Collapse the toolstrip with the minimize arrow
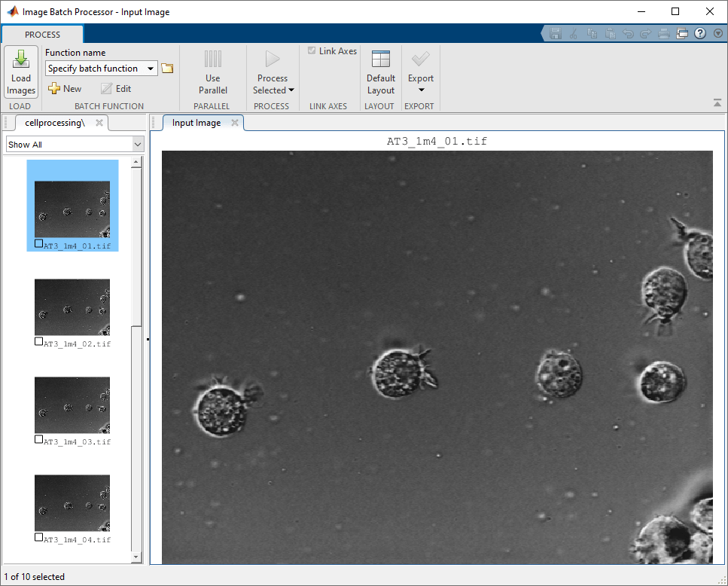728x586 pixels. (x=717, y=102)
